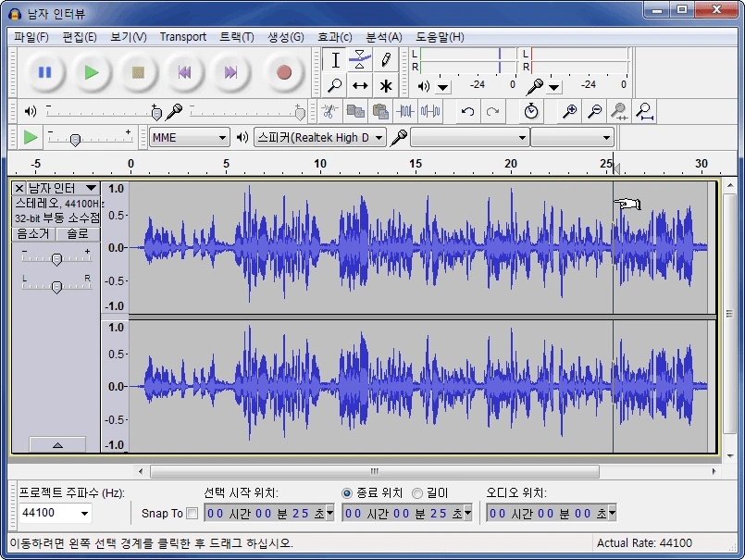Click the Undo arrow icon

tap(467, 112)
